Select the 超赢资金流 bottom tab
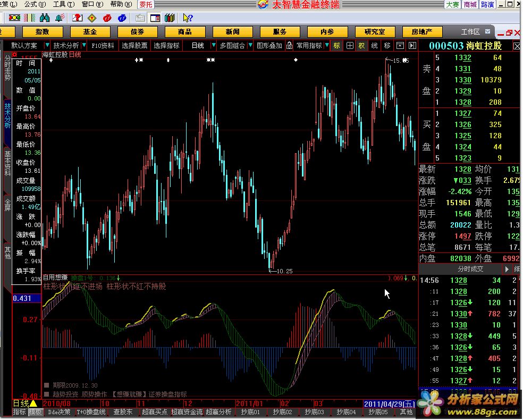Screen dimensions: 523x420 187,412
